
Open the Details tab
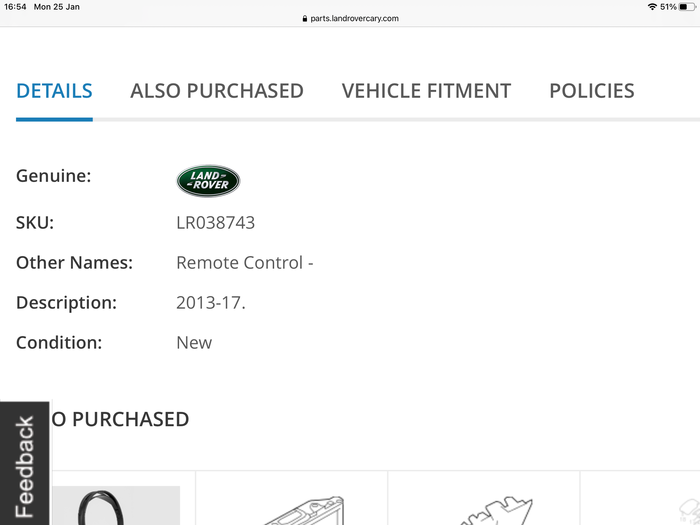54,91
